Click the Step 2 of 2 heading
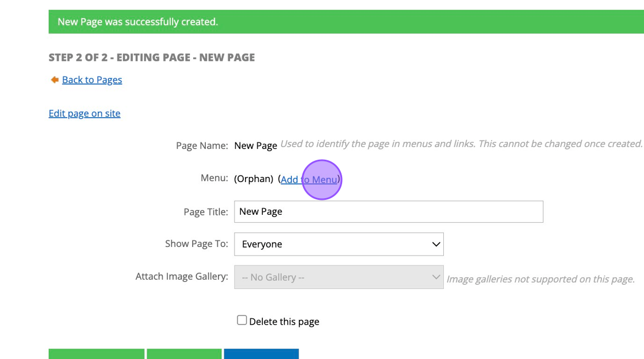The image size is (644, 359). 152,57
